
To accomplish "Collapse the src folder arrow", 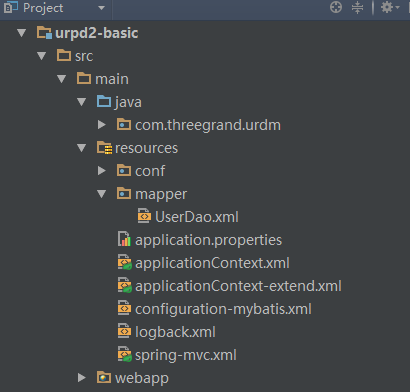I will click(x=42, y=56).
